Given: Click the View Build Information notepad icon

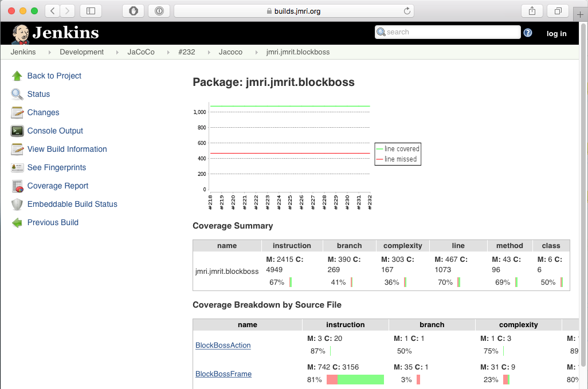Looking at the screenshot, I should coord(17,149).
